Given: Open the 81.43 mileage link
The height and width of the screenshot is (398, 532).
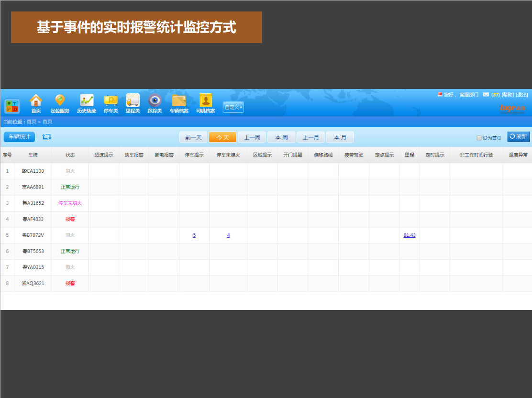Looking at the screenshot, I should [410, 235].
